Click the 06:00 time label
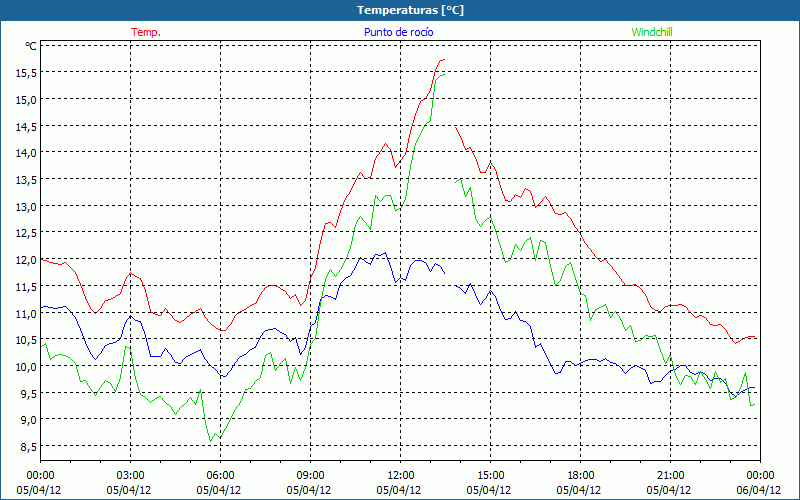The image size is (800, 500). click(x=220, y=476)
